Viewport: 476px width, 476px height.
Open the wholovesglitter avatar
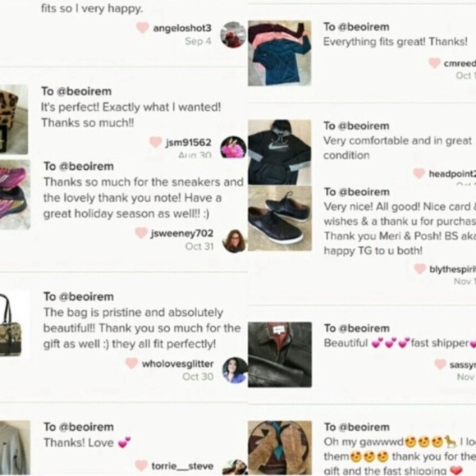coord(235,370)
